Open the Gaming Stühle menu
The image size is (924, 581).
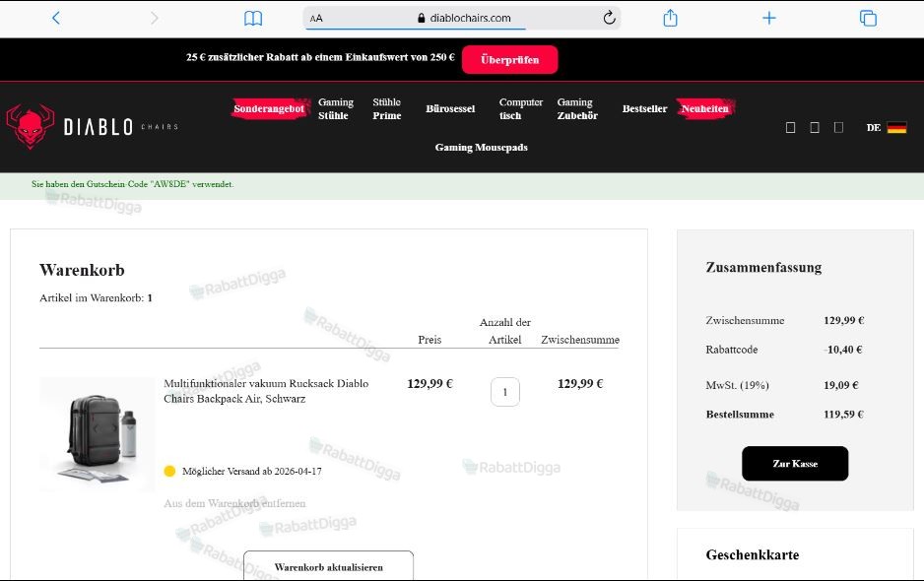pyautogui.click(x=336, y=109)
